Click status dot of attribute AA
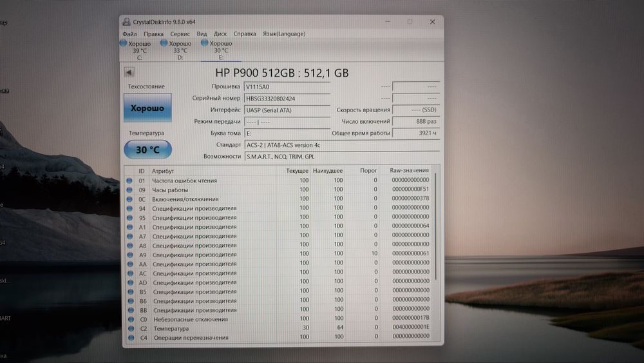The height and width of the screenshot is (363, 644). tap(130, 264)
